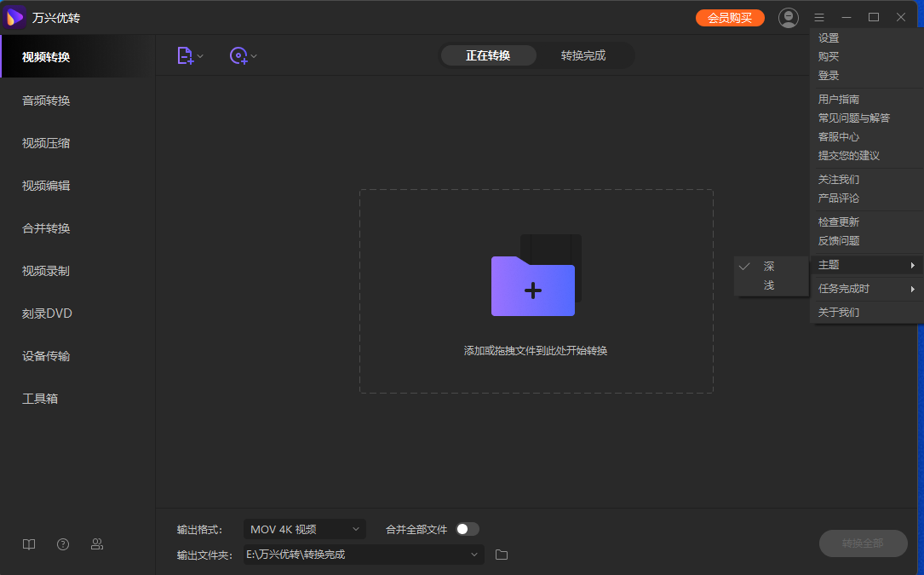Open 视频压缩 in the left sidebar

(46, 143)
